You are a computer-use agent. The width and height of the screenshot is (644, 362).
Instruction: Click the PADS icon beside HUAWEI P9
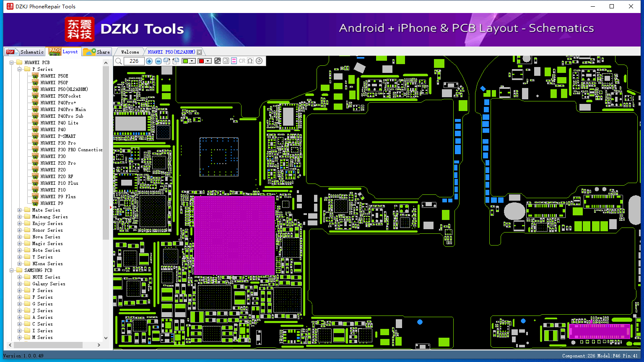click(x=35, y=203)
